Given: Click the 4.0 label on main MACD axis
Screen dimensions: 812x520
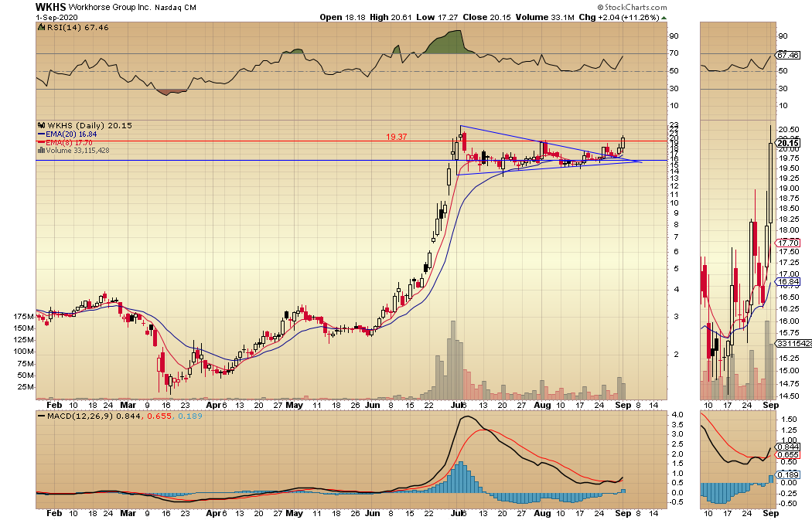Looking at the screenshot, I should [x=677, y=415].
